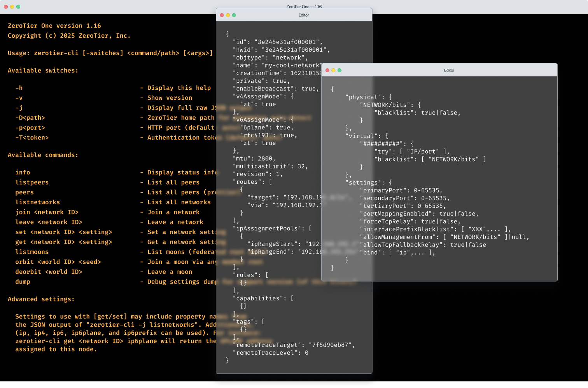Image resolution: width=588 pixels, height=388 pixels.
Task: Close the ZeroTier One terminal window
Action: [6, 7]
